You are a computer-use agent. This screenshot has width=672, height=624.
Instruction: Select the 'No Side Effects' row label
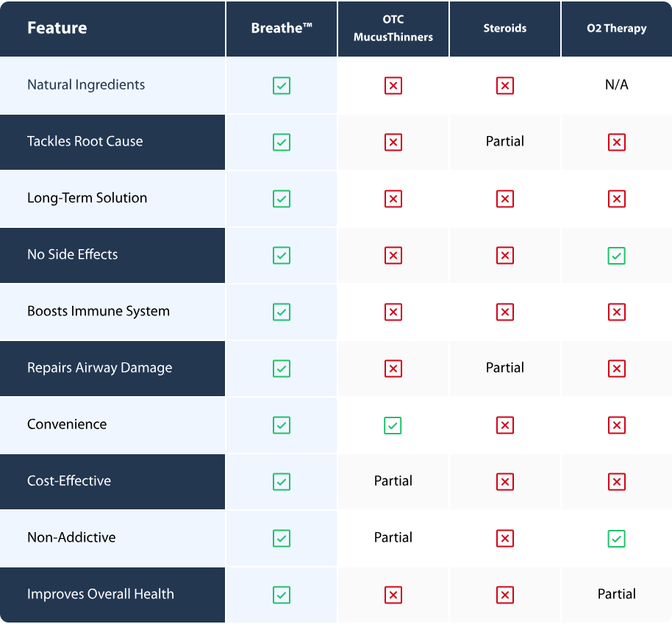pos(73,254)
